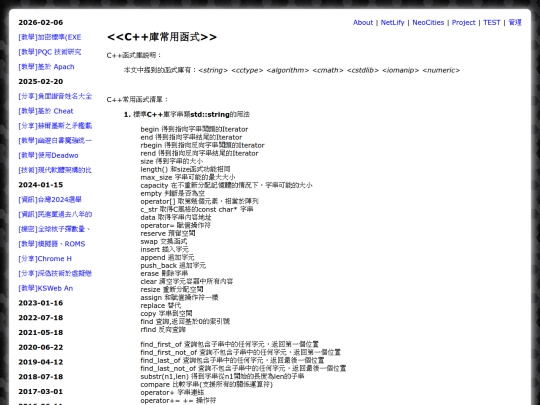Click the 'capacity' function line
This screenshot has width=540, height=405.
226,185
